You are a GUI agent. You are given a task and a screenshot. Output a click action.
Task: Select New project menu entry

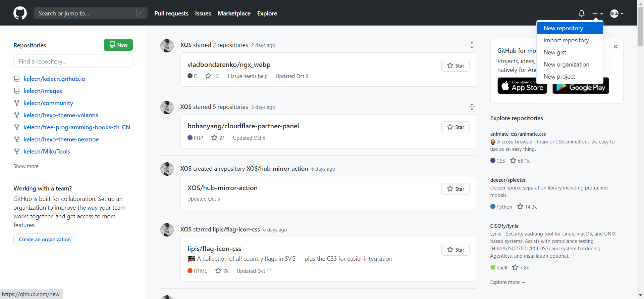click(570, 77)
